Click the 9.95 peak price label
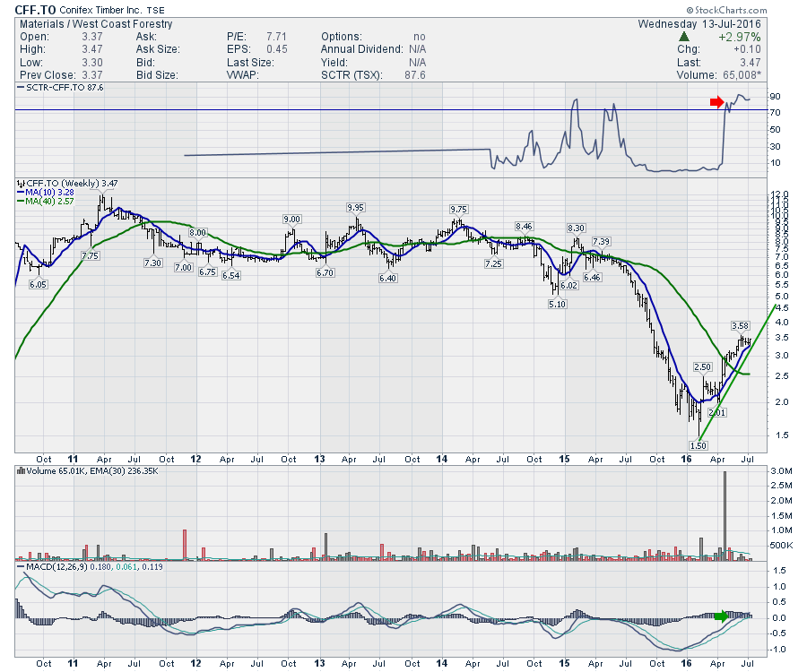This screenshot has height=672, width=807. click(356, 207)
